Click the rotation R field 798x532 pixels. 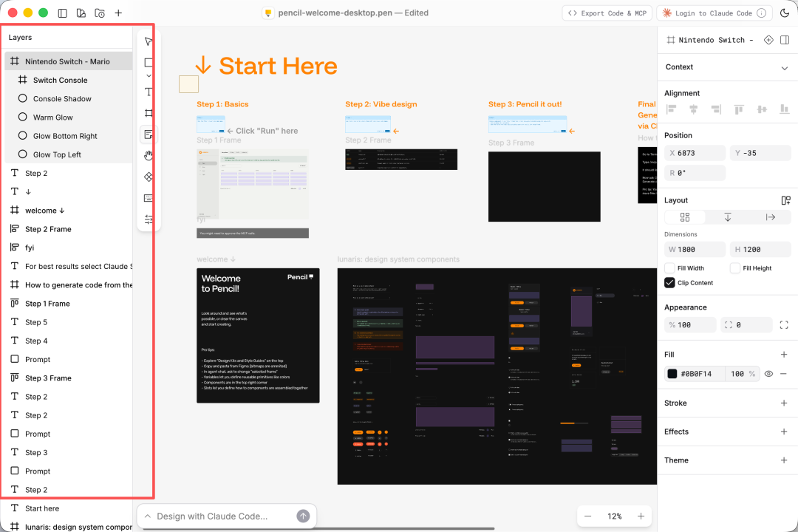[x=695, y=173]
